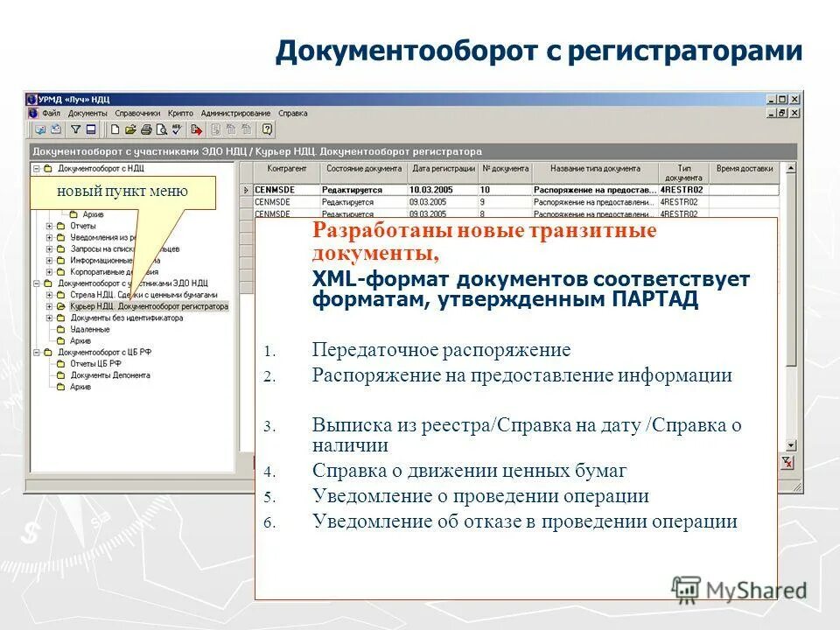Click the red export arrow toolbar icon

tap(196, 129)
